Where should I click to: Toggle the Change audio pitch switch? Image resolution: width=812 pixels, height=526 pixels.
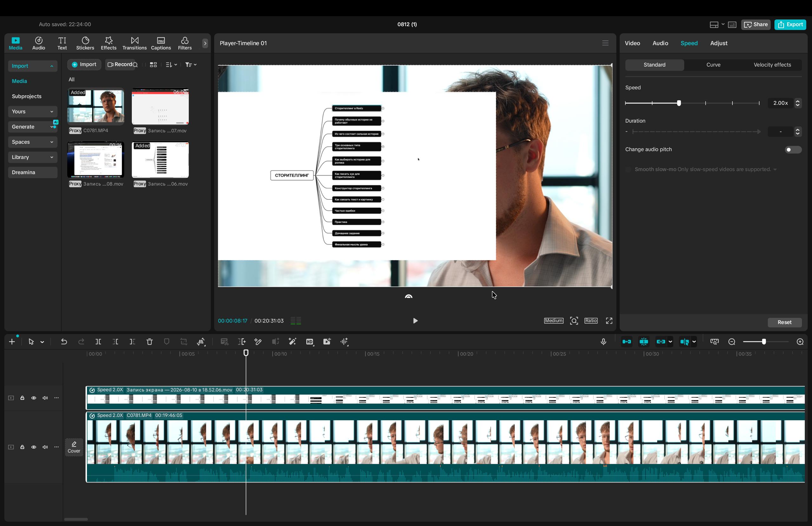click(793, 150)
